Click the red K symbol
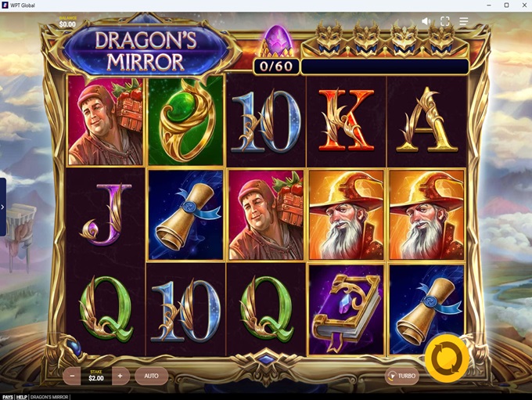Viewport: 532px width, 400px height. [x=346, y=120]
